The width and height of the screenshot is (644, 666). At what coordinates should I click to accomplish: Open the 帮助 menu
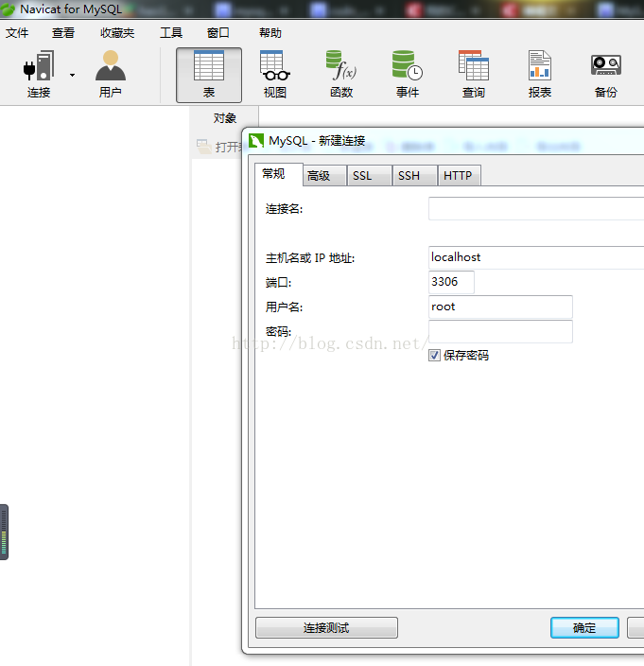pyautogui.click(x=270, y=33)
